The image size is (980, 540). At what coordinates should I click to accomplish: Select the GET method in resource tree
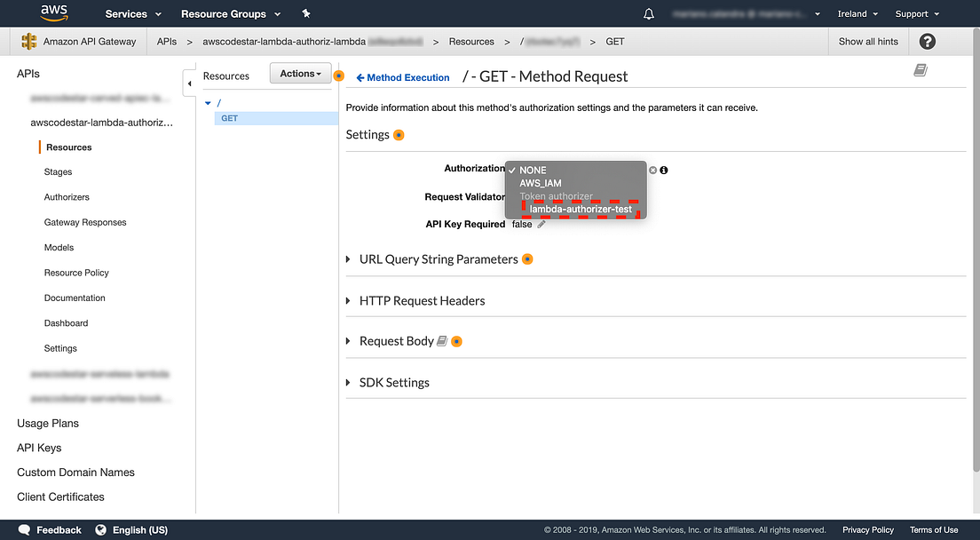point(230,118)
